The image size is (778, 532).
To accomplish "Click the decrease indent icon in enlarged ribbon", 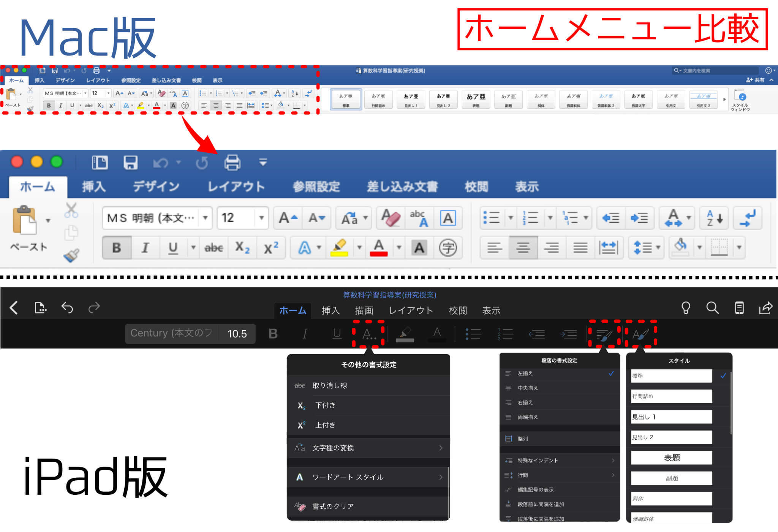I will pos(611,218).
